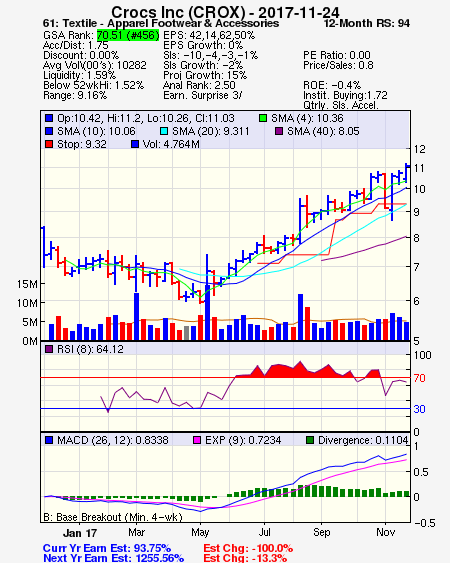Click the Jan 17 date axis label

(80, 533)
